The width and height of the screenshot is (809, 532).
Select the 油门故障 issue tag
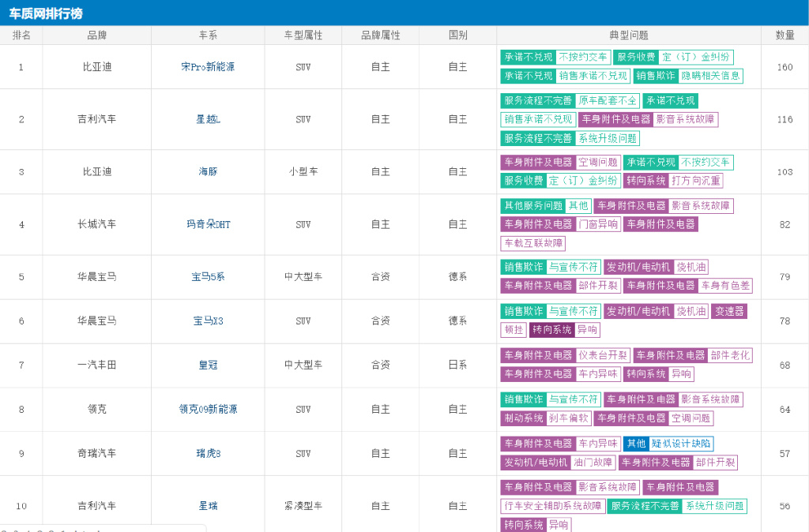(593, 463)
